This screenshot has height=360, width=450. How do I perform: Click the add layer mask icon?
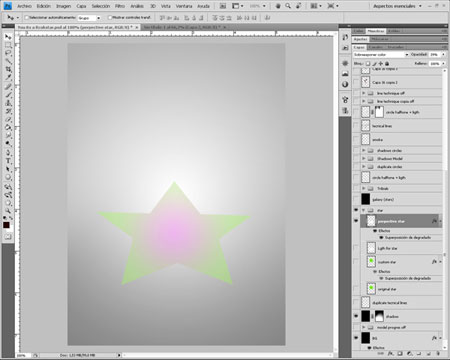pos(400,353)
